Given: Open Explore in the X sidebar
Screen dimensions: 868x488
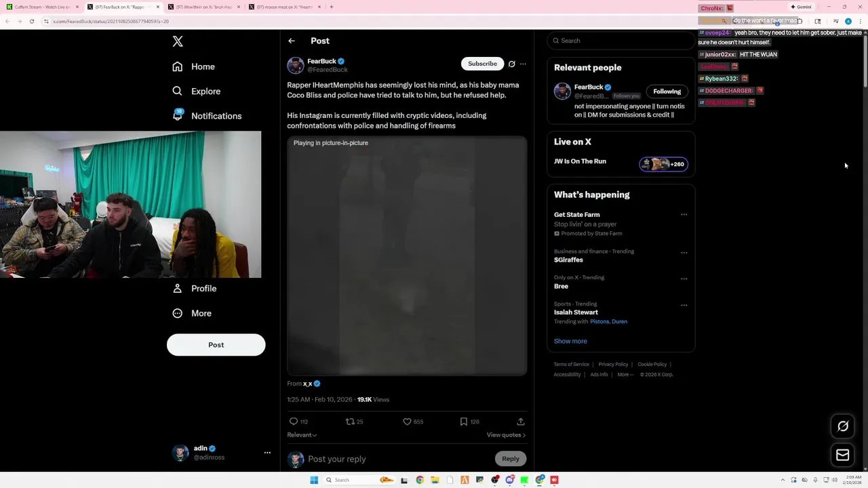Looking at the screenshot, I should 196,91.
